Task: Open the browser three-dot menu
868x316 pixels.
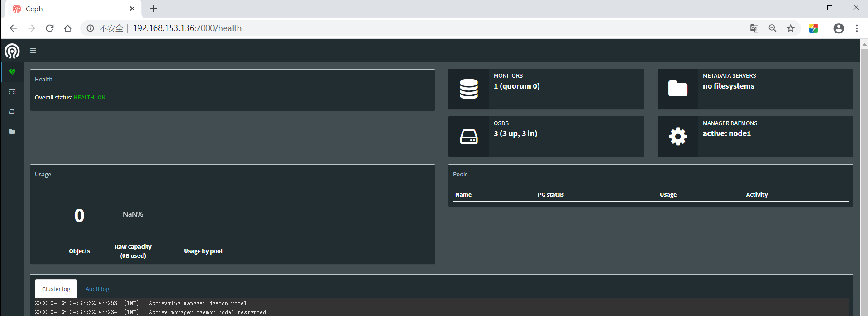Action: coord(856,28)
